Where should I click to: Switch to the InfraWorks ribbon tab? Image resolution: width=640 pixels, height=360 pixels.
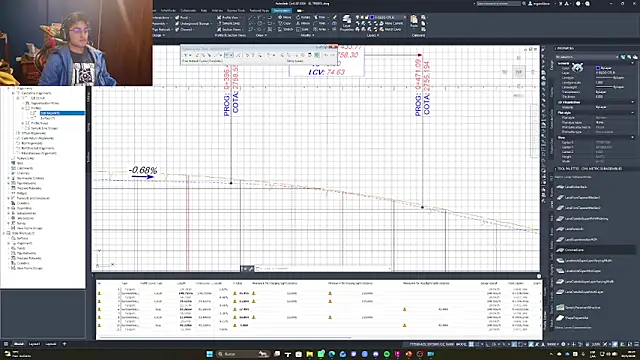[x=169, y=10]
